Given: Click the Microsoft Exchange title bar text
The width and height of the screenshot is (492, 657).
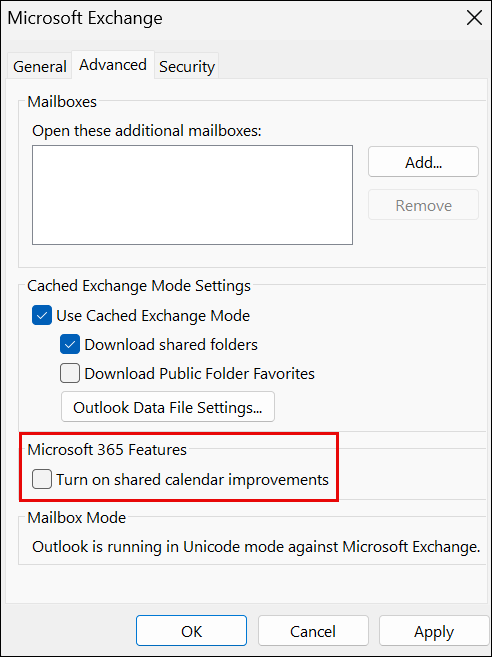Looking at the screenshot, I should point(85,18).
